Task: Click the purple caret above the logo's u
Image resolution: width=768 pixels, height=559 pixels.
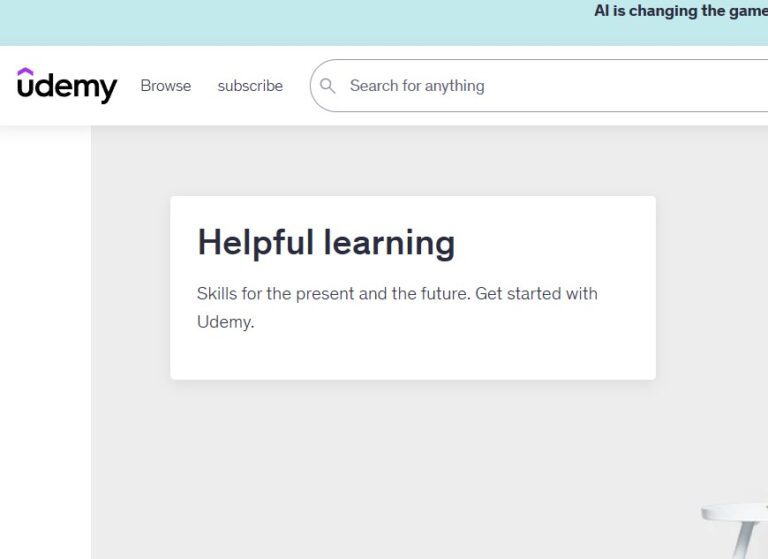Action: click(x=25, y=72)
